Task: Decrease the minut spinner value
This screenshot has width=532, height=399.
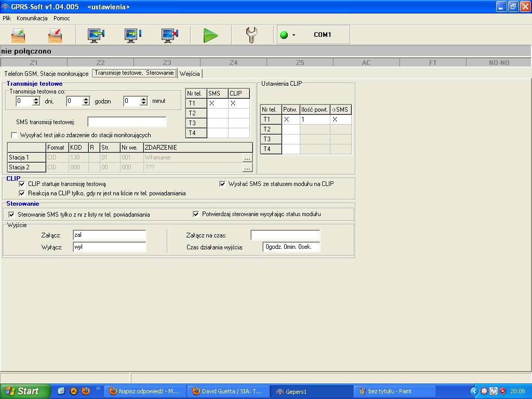Action: 144,103
